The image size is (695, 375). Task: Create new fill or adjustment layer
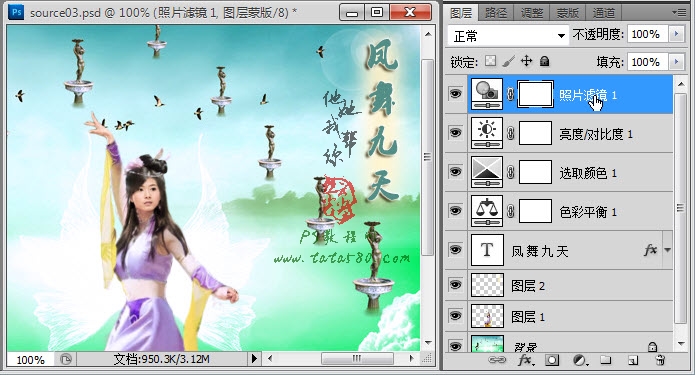(x=580, y=360)
